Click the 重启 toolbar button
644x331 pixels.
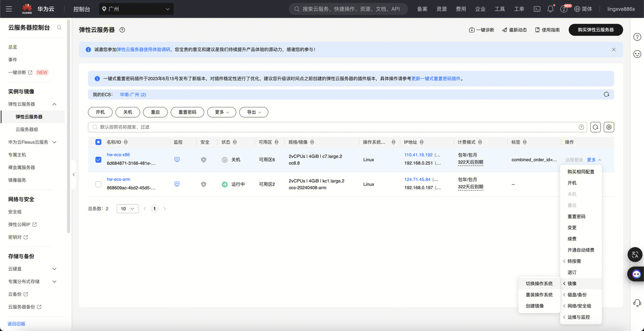tap(155, 112)
